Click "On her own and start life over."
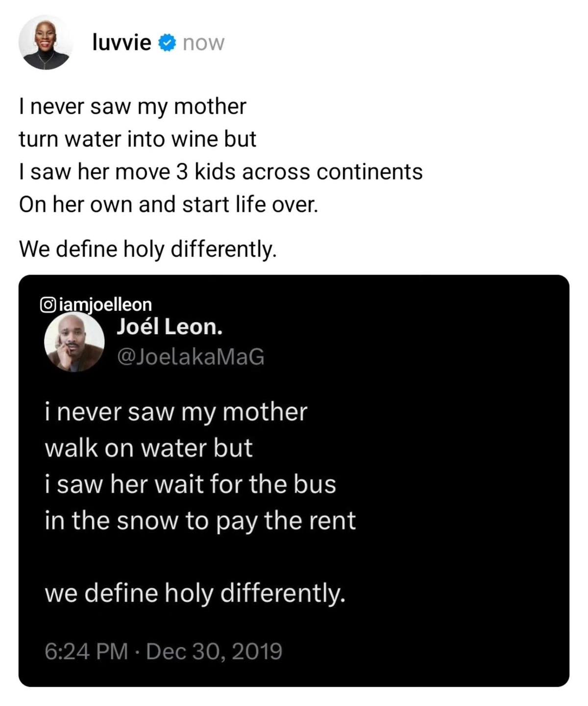The image size is (588, 706). click(x=169, y=204)
